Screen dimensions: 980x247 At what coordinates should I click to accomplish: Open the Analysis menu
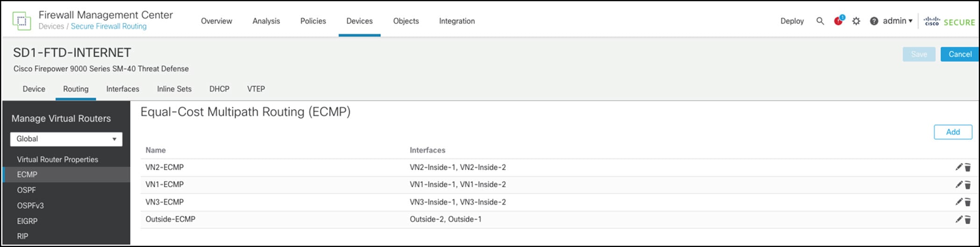[266, 21]
